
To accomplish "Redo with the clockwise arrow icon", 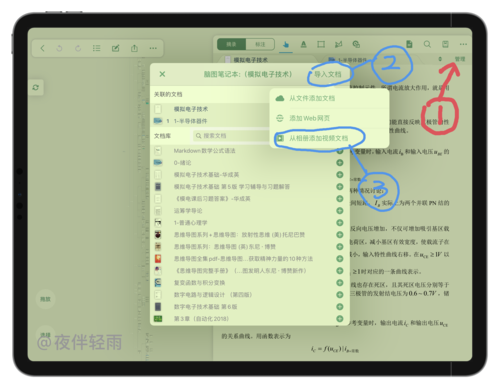I will (78, 48).
